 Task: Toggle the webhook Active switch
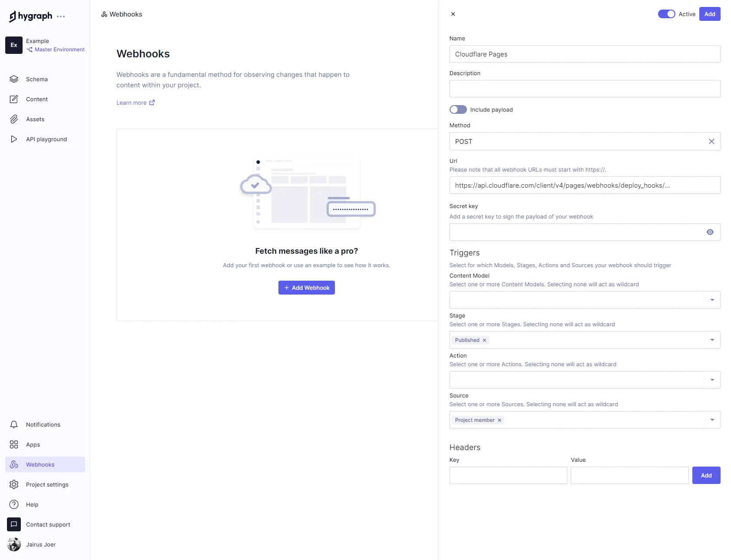point(666,14)
